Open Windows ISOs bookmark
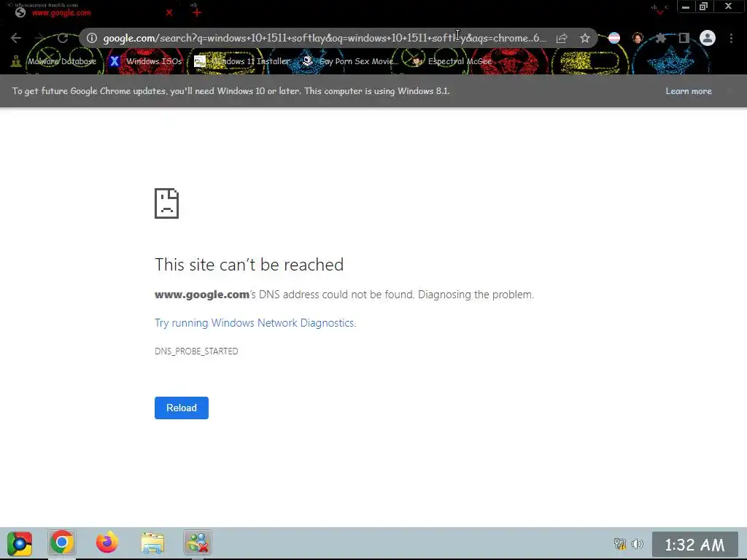This screenshot has width=747, height=560. [145, 61]
